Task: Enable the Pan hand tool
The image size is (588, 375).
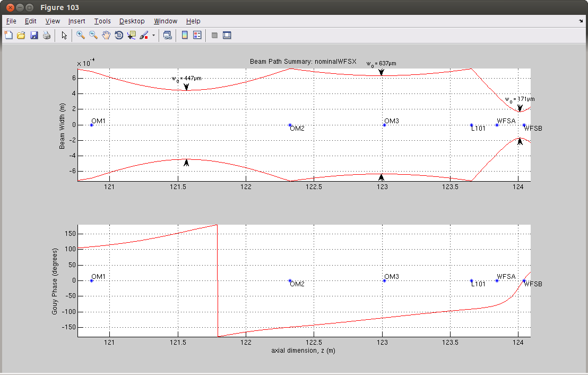Action: point(106,35)
